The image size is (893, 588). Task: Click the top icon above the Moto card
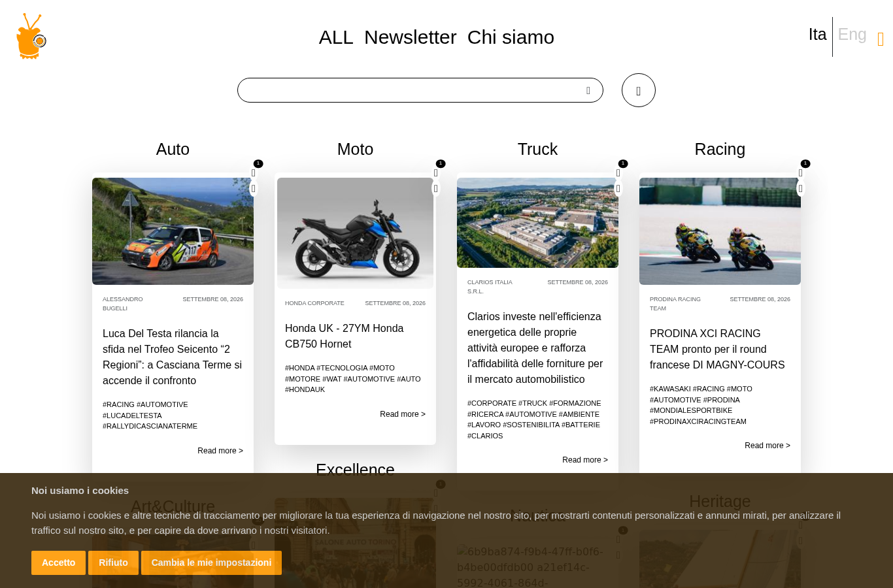tap(436, 173)
